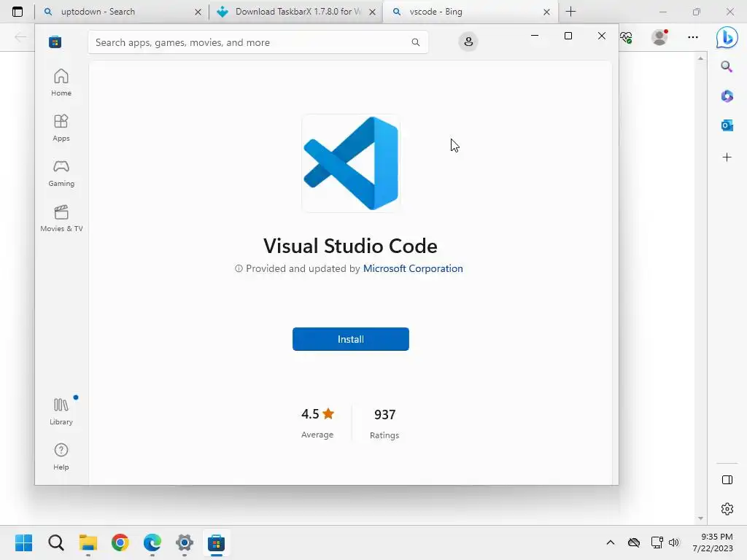Click the Edge sidebar search icon

coord(727,66)
